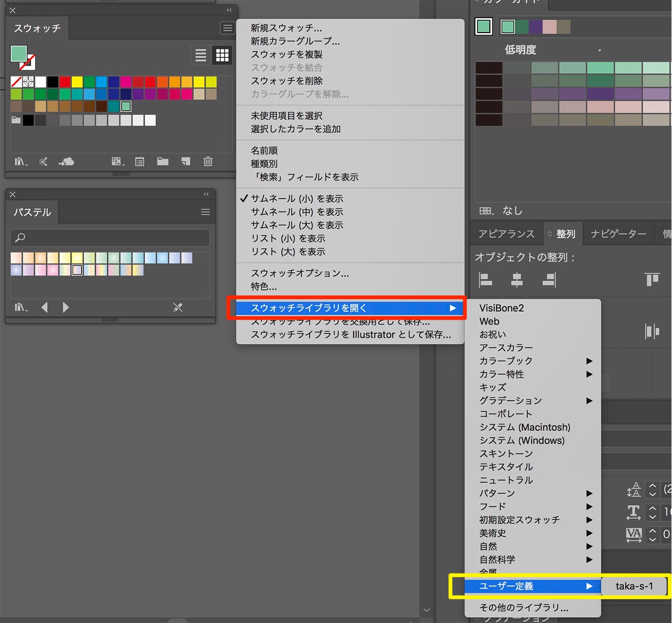
Task: Expand グラデーション submenu
Action: pyautogui.click(x=533, y=401)
